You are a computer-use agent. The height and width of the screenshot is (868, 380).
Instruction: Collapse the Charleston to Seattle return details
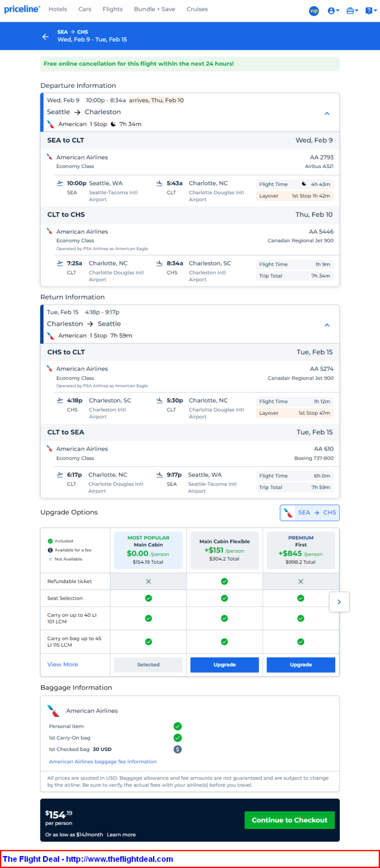click(x=327, y=325)
